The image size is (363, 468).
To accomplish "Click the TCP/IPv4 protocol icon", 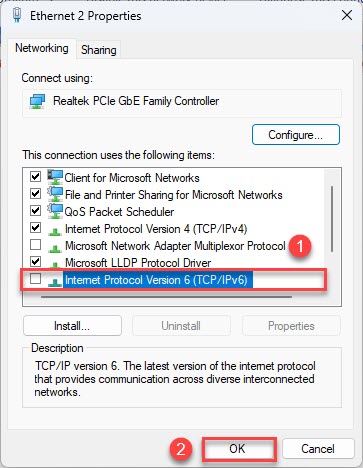I will click(54, 230).
